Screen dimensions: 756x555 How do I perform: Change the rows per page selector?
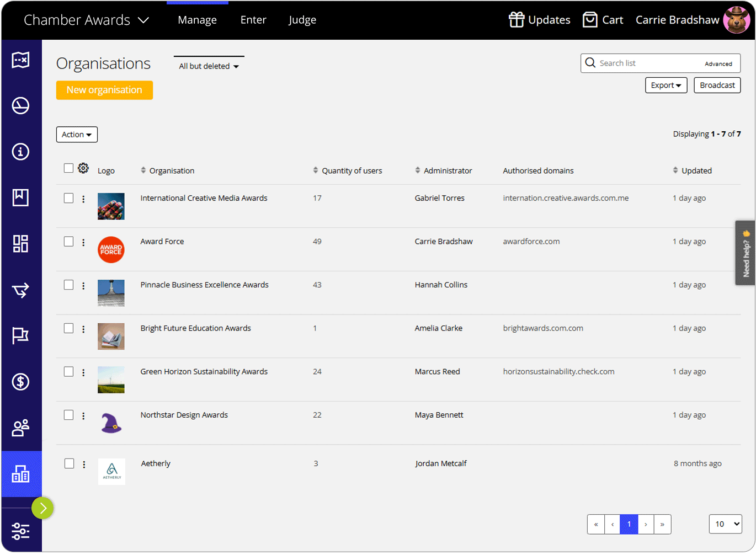click(x=725, y=524)
